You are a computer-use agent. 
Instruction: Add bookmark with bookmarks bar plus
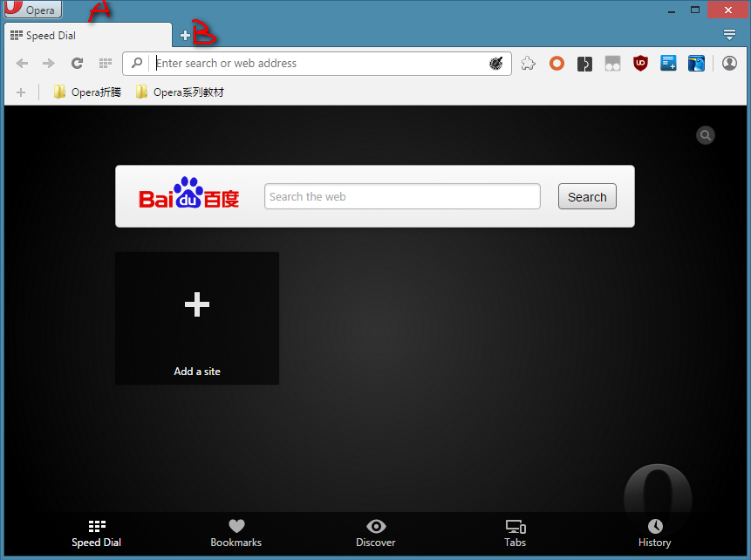tap(21, 92)
